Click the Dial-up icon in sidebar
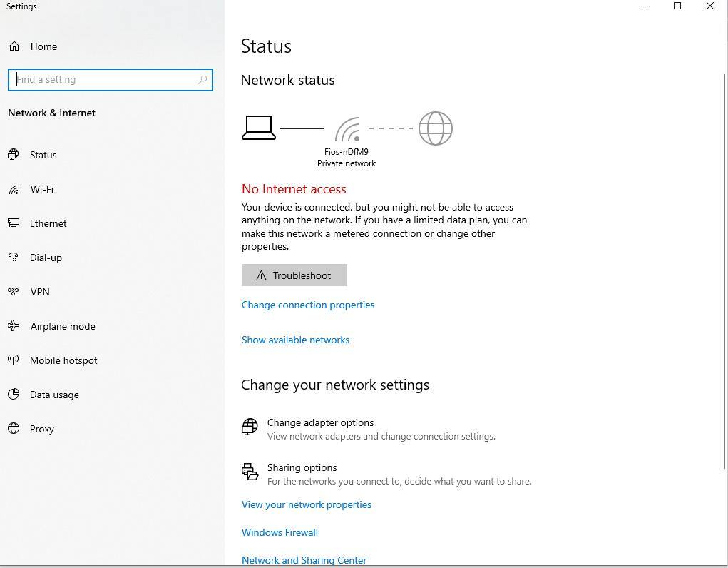This screenshot has height=568, width=728. 14,258
